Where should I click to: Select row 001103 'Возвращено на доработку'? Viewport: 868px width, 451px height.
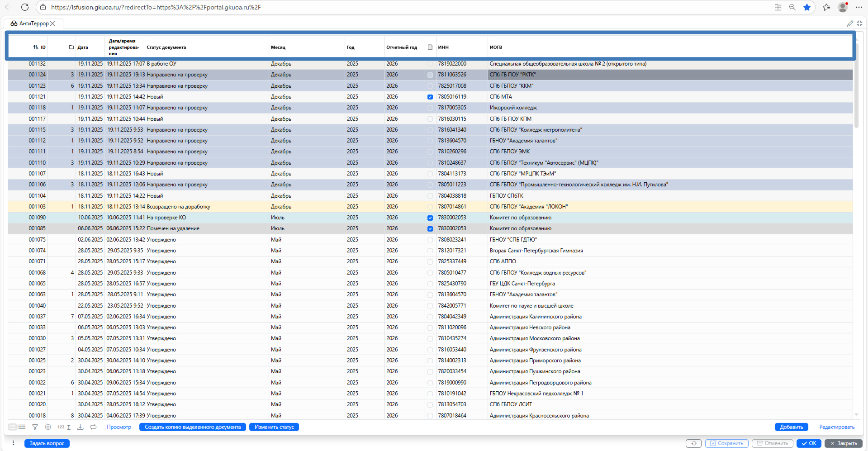click(178, 207)
